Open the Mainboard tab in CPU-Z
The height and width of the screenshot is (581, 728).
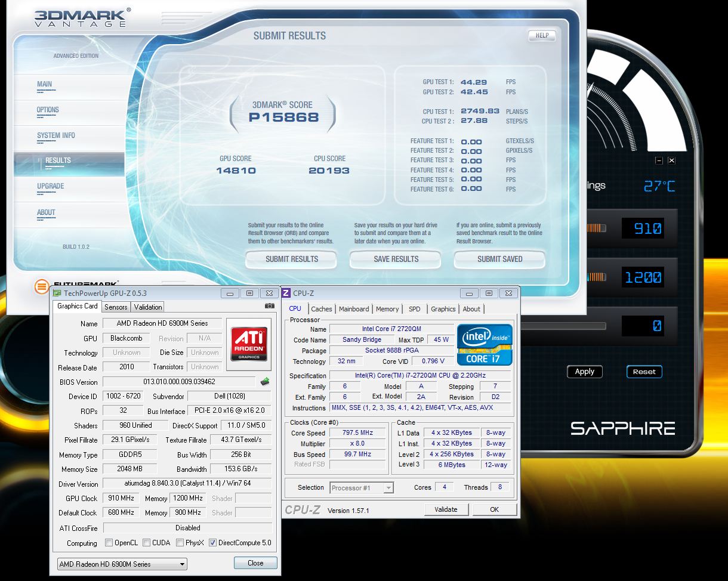point(354,309)
